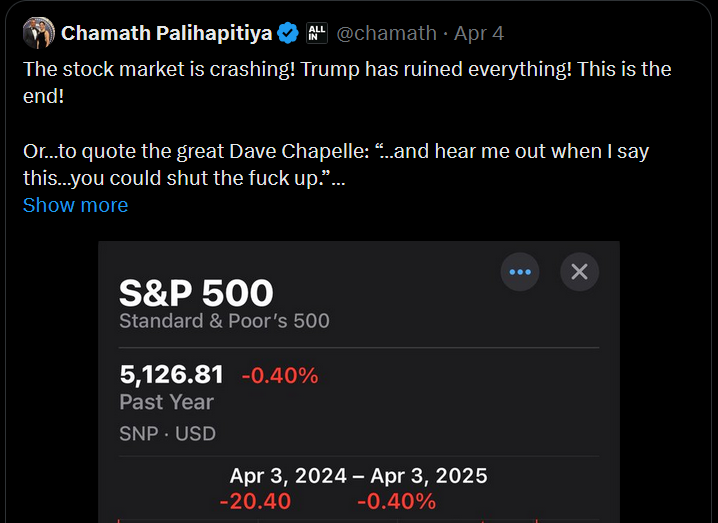Open the three-dot menu on the stock card
Viewport: 718px width, 523px height.
pyautogui.click(x=520, y=271)
